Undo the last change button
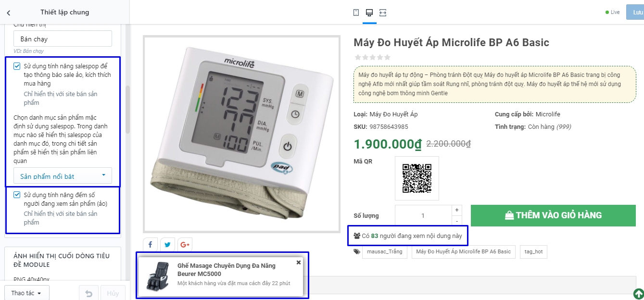The height and width of the screenshot is (300, 644). click(x=88, y=293)
